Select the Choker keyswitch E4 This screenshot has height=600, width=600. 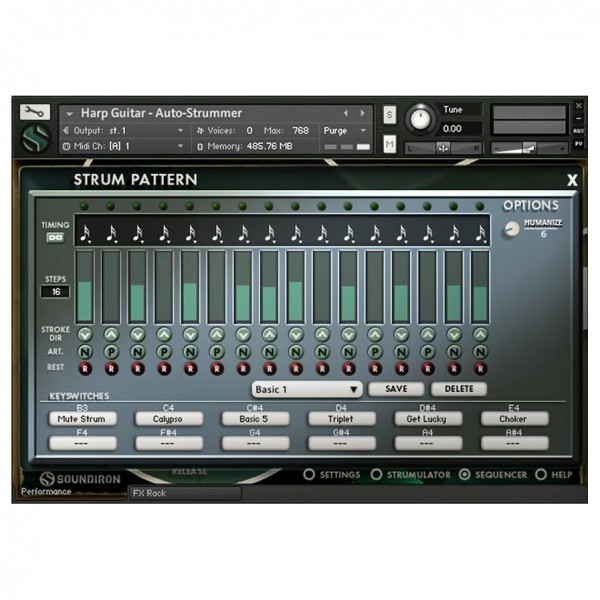coord(514,419)
